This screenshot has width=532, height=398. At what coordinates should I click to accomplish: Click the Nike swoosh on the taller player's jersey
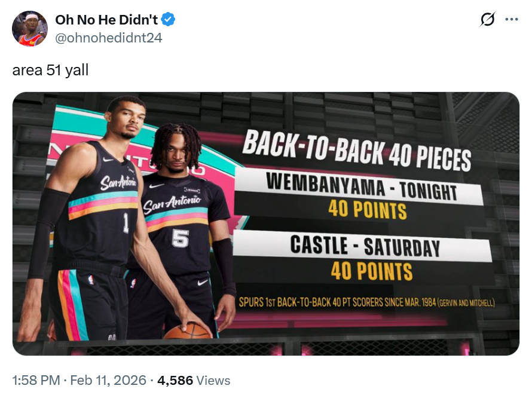click(108, 160)
